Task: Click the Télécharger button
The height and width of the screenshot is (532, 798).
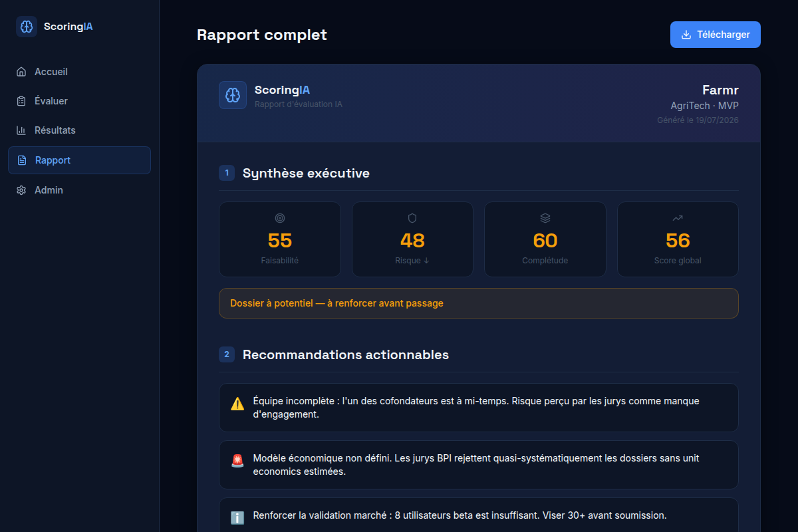Action: point(716,35)
